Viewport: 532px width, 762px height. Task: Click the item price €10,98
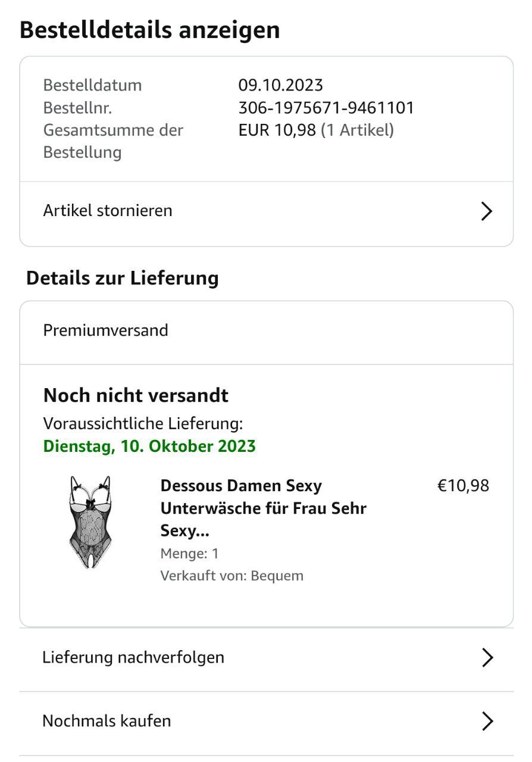[x=463, y=486]
